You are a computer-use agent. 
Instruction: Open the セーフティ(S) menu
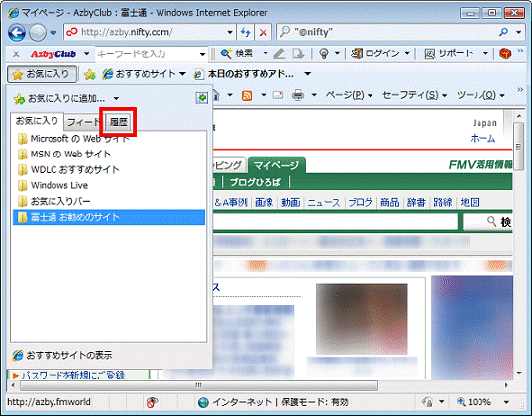point(415,95)
